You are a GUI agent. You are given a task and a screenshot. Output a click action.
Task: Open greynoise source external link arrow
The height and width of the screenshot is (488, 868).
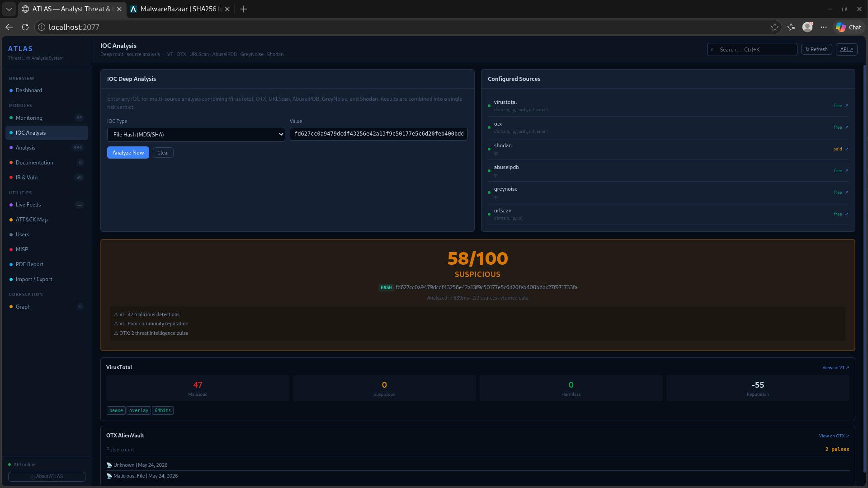pos(847,192)
